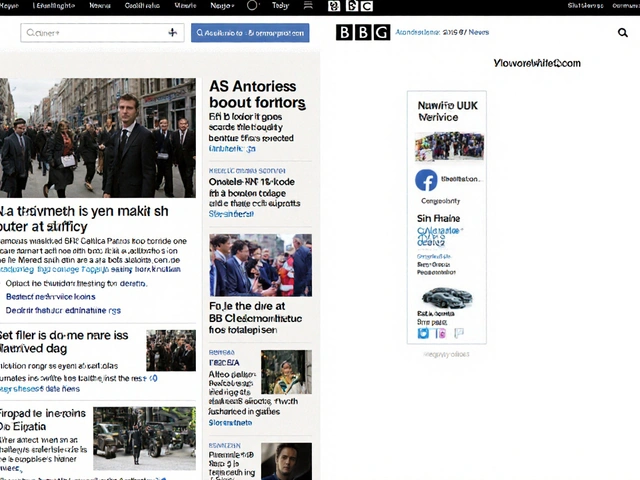
Task: Click the 'Smo pasz' text under the cars image
Action: (x=431, y=322)
